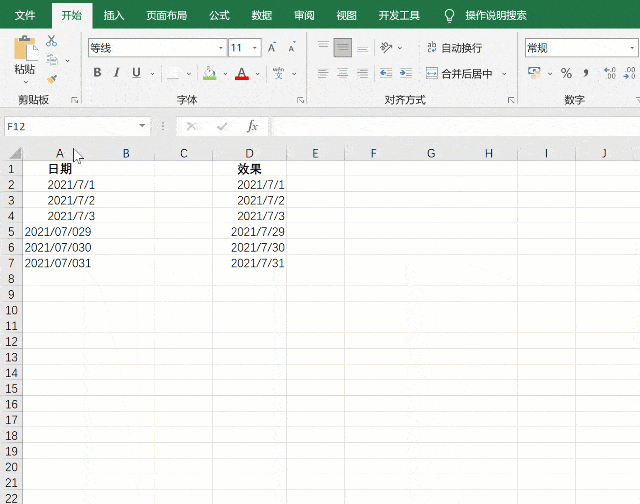640x504 pixels.
Task: Increase decimal places
Action: 610,73
